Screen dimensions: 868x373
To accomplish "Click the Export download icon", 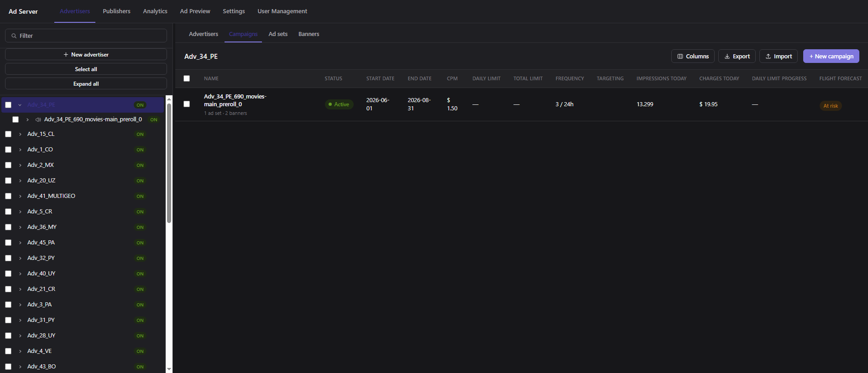I will pyautogui.click(x=727, y=57).
